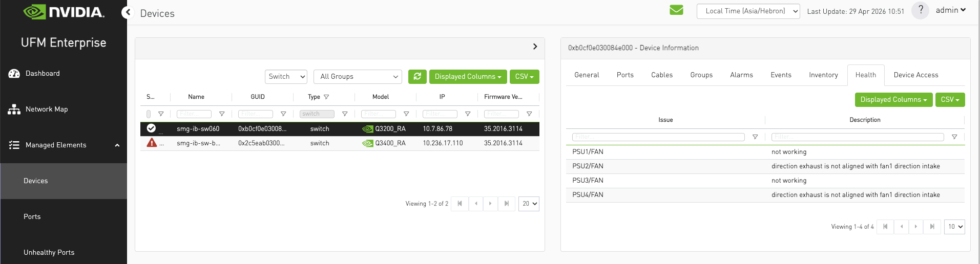Click the Description filter input field
Viewport: 980px width, 264px height.
click(858, 137)
